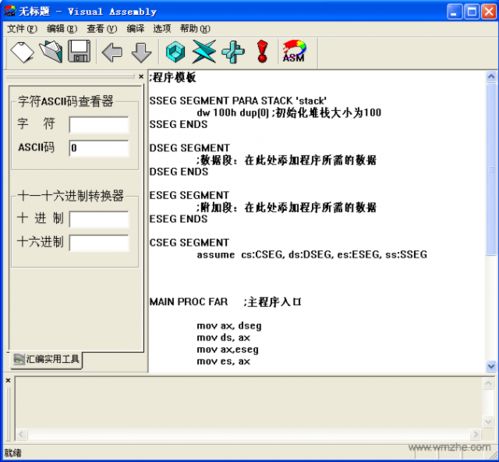The width and height of the screenshot is (499, 462).
Task: Click the Open file folder icon
Action: coord(51,52)
